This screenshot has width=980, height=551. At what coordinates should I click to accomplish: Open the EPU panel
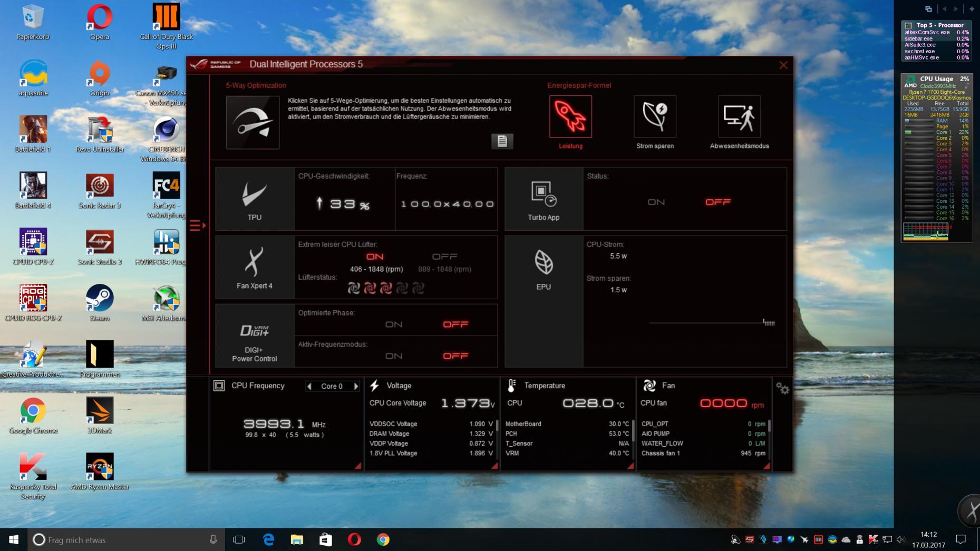[x=544, y=301]
